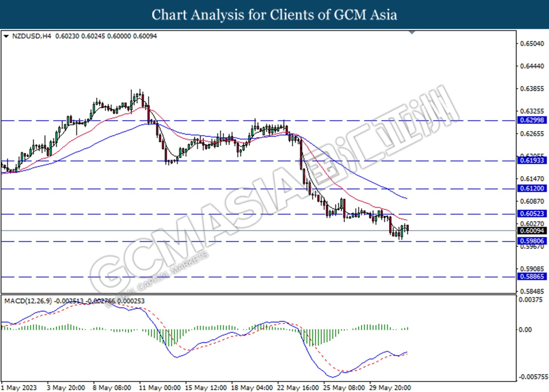Select the 0.61933 price level label
Image resolution: width=549 pixels, height=392 pixels.
point(532,160)
